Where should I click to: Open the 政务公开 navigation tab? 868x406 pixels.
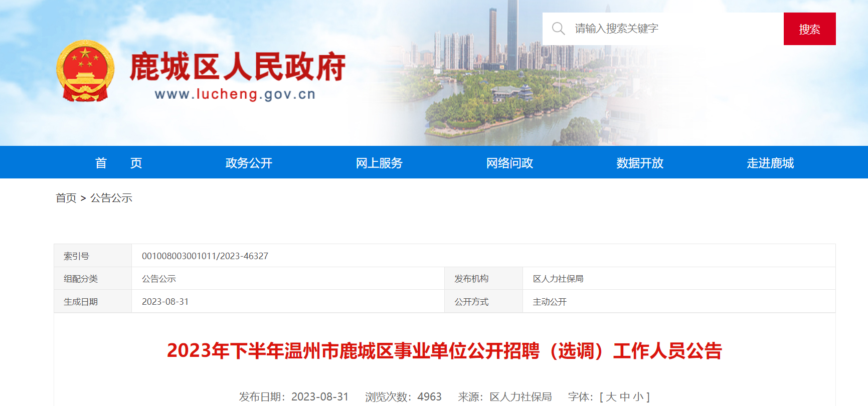[x=249, y=163]
